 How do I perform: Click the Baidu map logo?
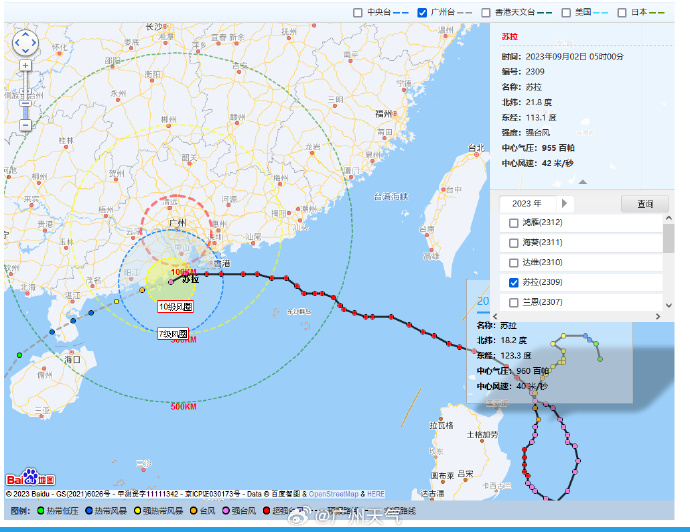tap(30, 477)
